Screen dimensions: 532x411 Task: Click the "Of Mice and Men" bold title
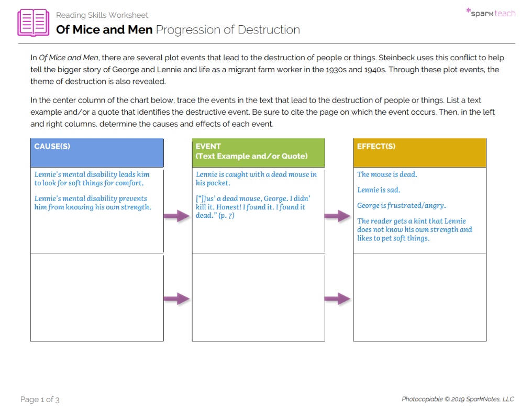pos(104,30)
